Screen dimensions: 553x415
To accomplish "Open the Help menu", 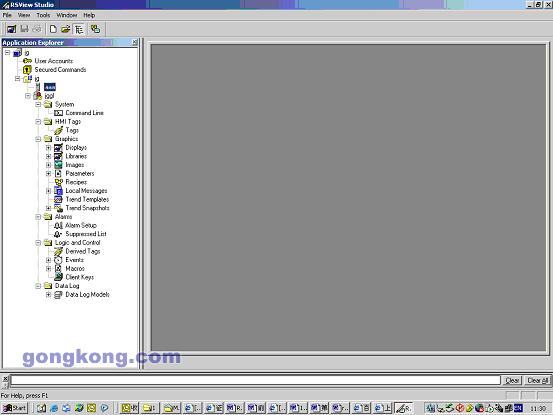I will (89, 15).
